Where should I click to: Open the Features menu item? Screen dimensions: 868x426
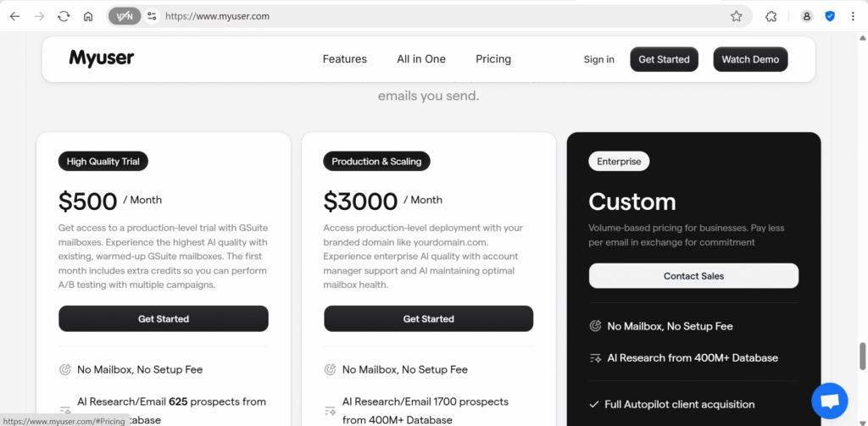(x=345, y=59)
